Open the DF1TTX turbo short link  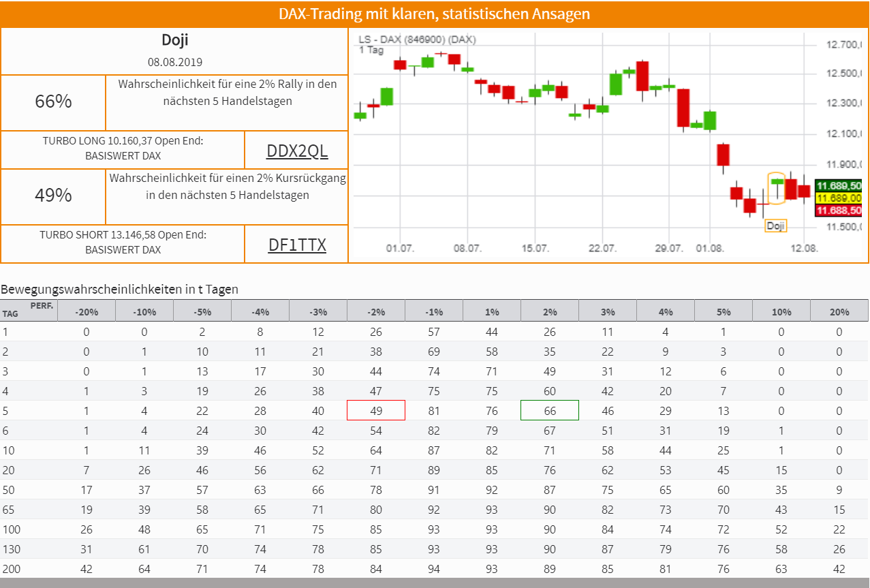point(297,245)
